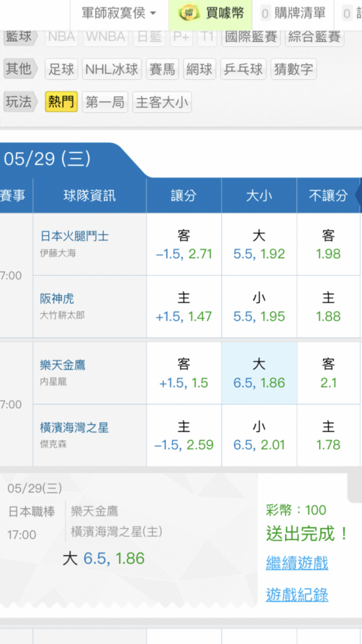Select the 熱門 play type

tap(61, 102)
